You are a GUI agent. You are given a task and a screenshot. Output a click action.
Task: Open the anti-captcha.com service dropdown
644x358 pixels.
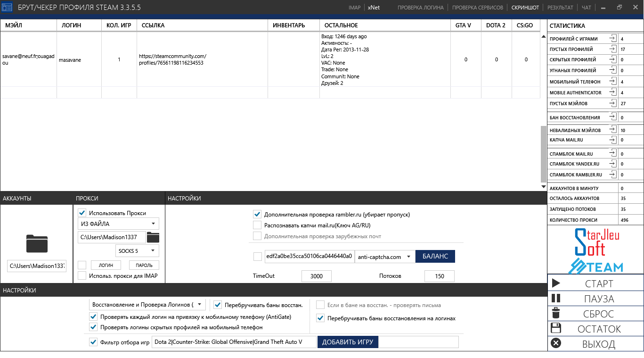coord(384,257)
